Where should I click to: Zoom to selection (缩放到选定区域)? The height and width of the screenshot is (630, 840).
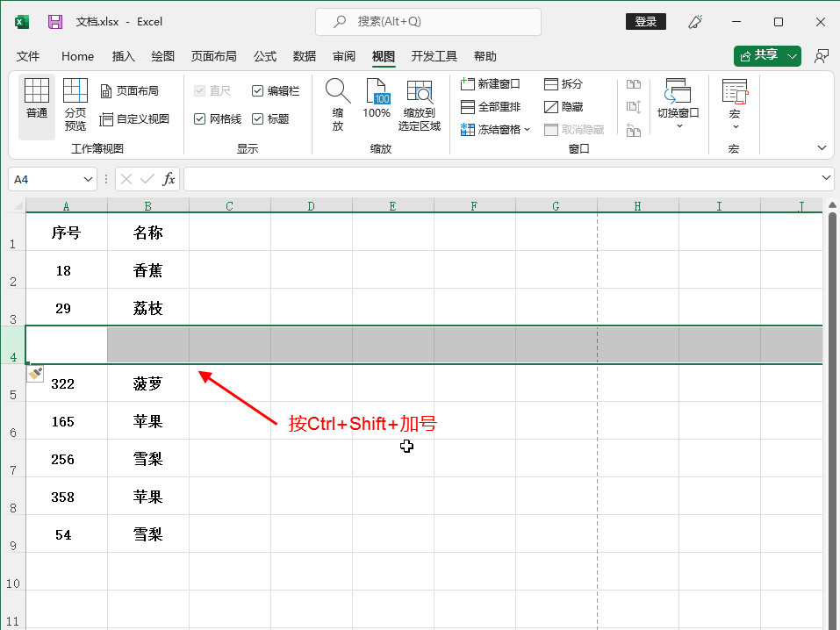(x=419, y=104)
